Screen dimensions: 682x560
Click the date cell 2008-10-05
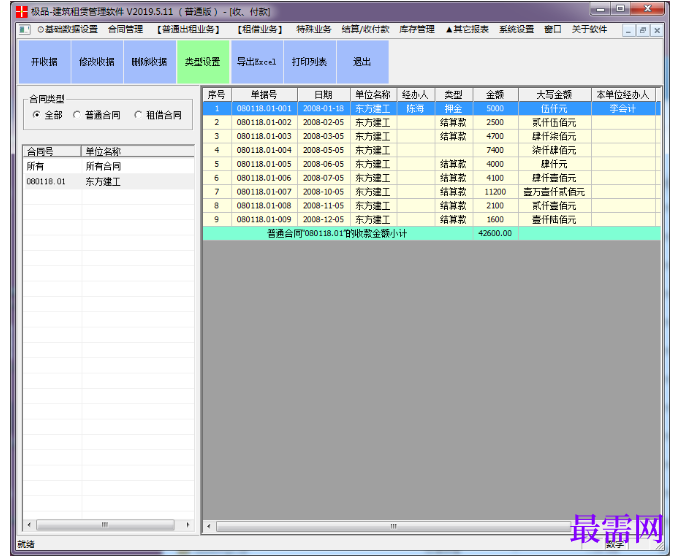click(x=324, y=192)
